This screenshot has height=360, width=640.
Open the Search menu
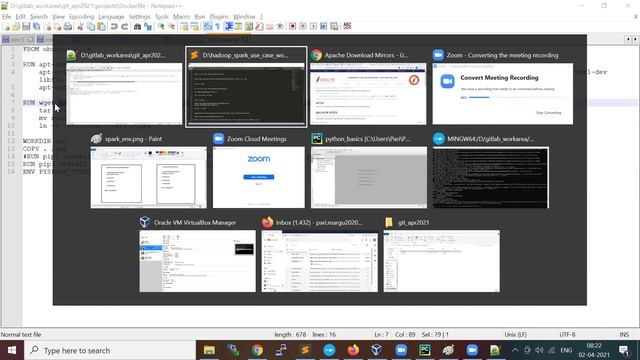39,17
